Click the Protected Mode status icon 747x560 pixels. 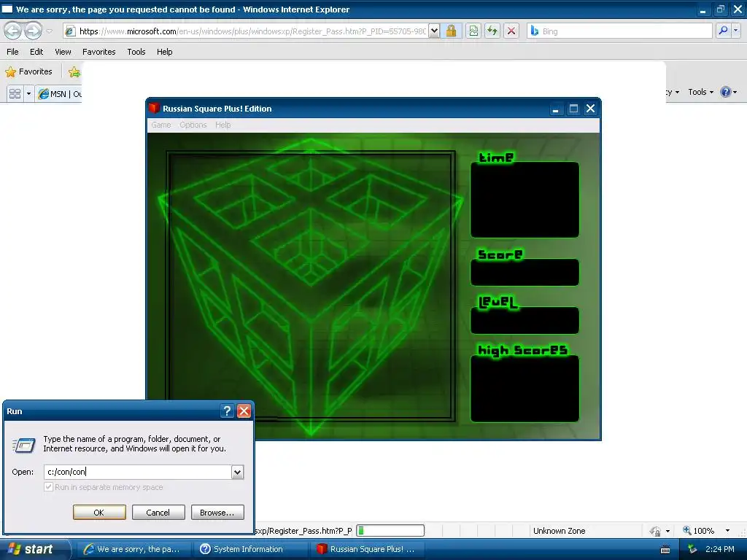coord(656,531)
